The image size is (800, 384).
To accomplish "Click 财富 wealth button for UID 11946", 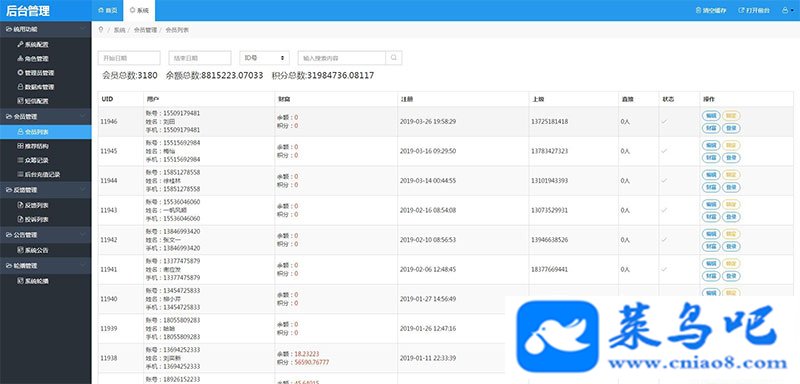I will point(711,128).
